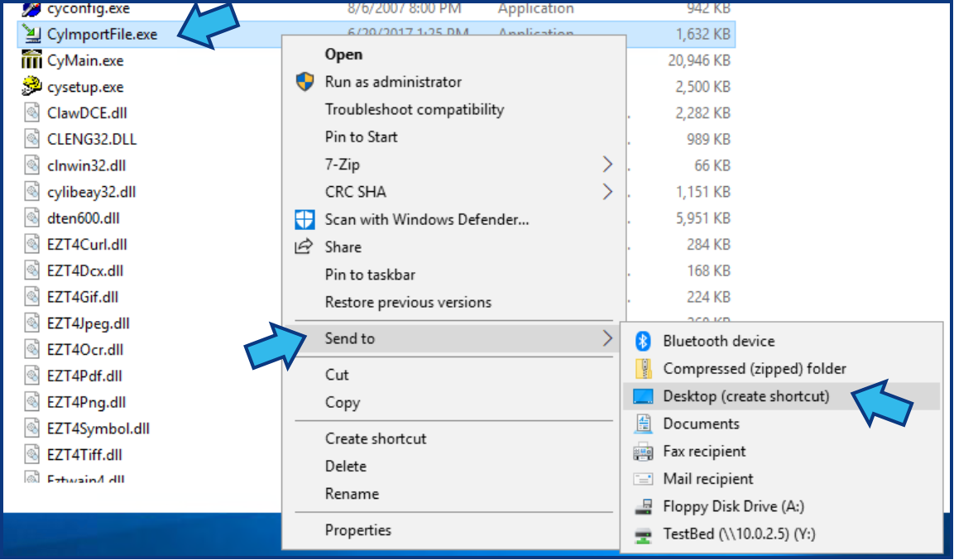
Task: Select the CyMain.exe file name
Action: (85, 61)
